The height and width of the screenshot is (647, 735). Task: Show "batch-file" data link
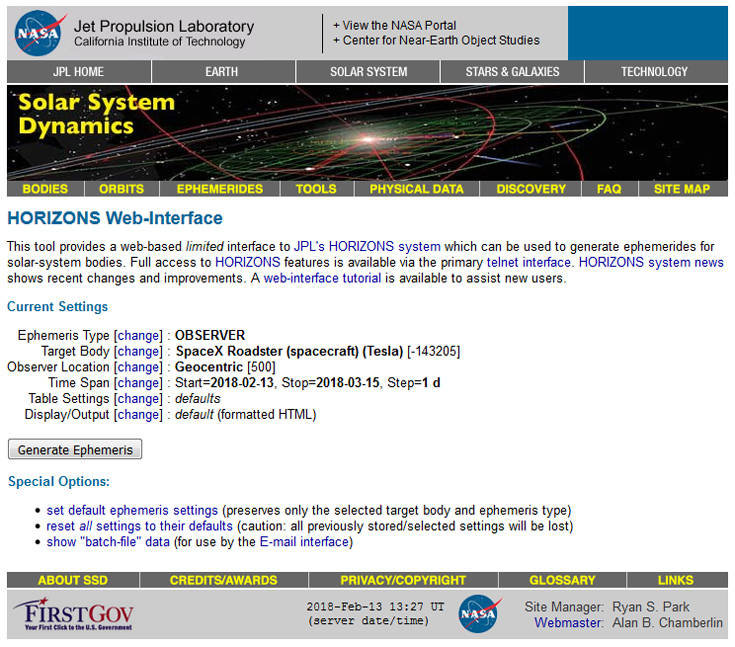[x=108, y=542]
